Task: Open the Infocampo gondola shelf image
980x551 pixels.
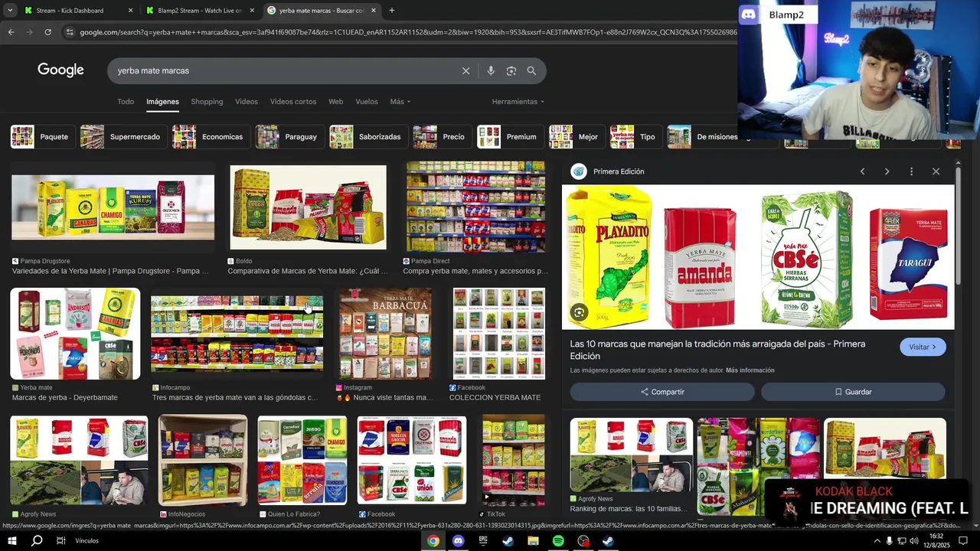Action: [237, 334]
